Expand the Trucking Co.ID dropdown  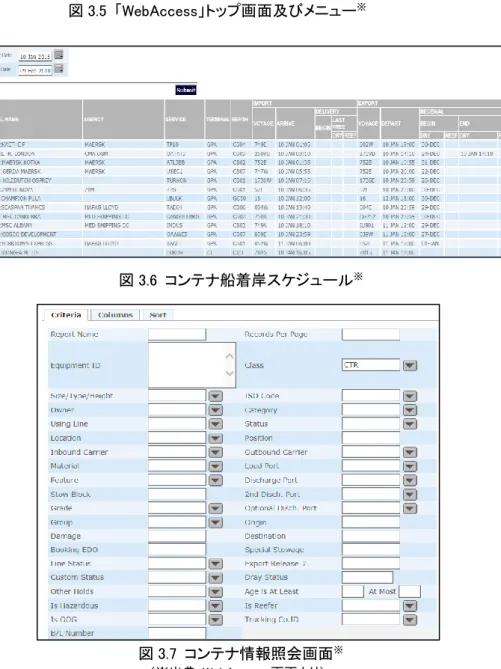(410, 620)
